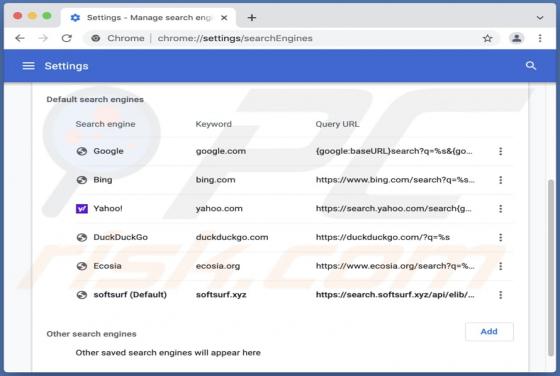Click the Yahoo! purple logo icon

tap(82, 209)
